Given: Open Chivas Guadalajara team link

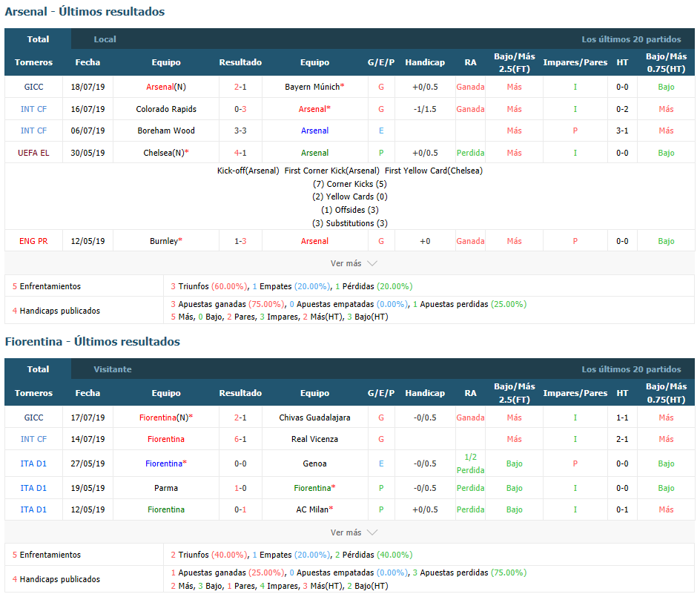Looking at the screenshot, I should [314, 418].
